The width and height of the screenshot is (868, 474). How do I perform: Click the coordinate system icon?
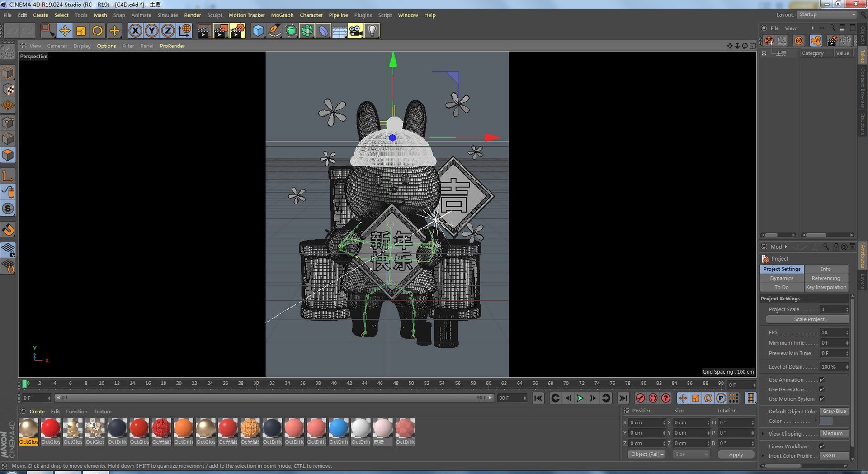click(x=184, y=31)
